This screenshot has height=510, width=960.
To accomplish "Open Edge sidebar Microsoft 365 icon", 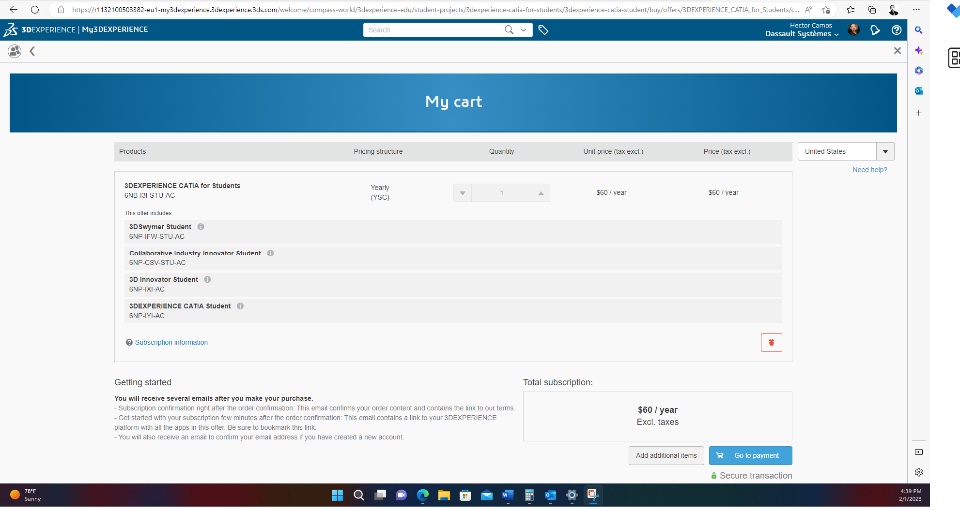I will coord(918,70).
